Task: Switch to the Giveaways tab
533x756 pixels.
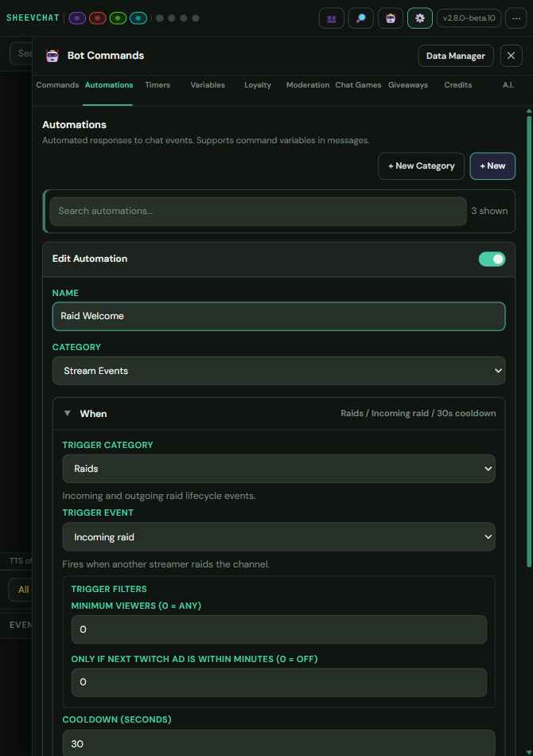Action: coord(408,85)
